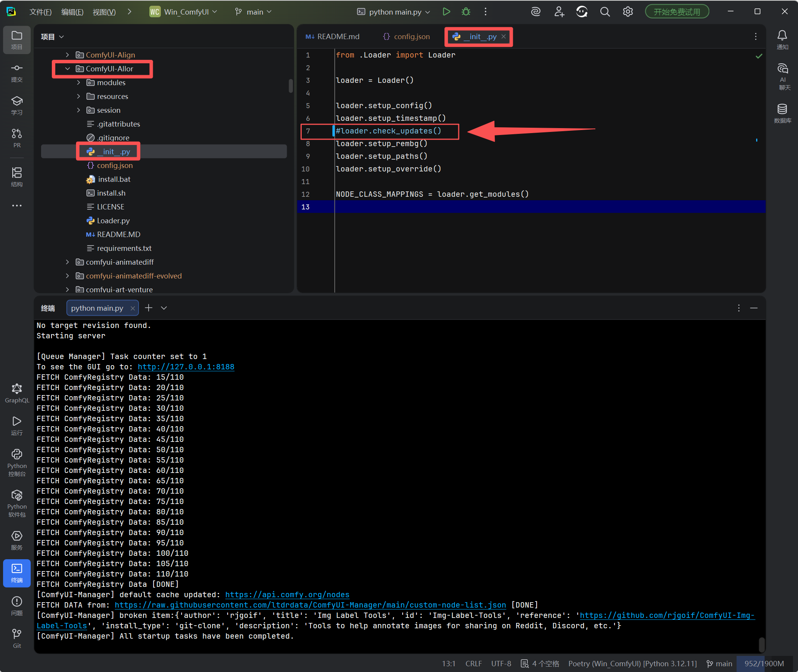Click the green Run button

tap(446, 12)
